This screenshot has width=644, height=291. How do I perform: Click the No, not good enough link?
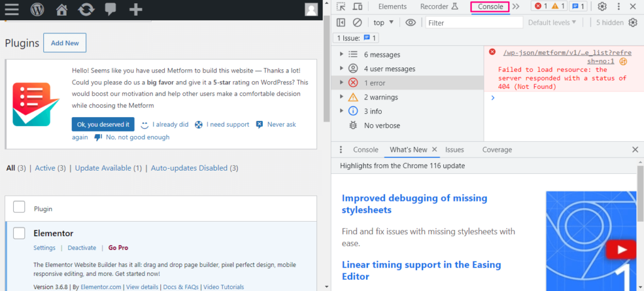138,137
